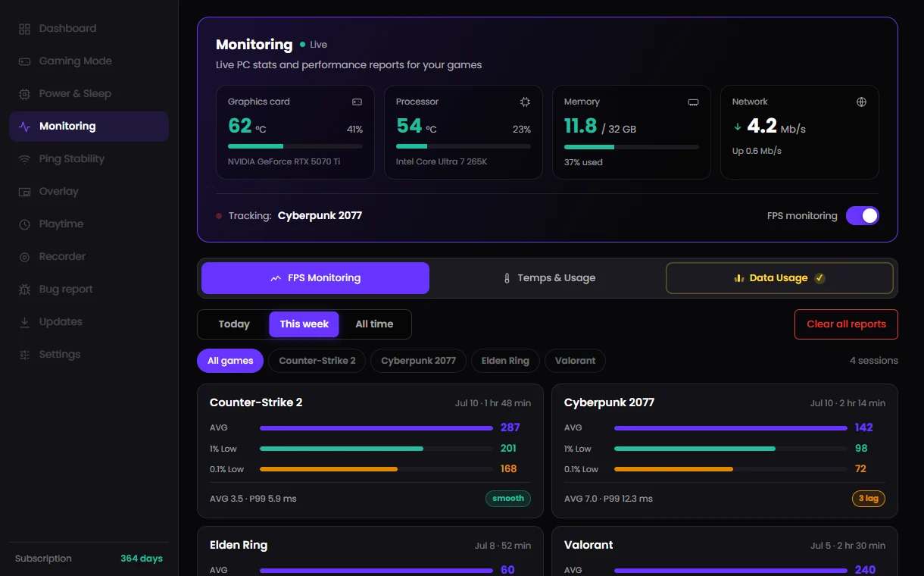924x576 pixels.
Task: Click the Recorder circle icon
Action: click(x=25, y=257)
